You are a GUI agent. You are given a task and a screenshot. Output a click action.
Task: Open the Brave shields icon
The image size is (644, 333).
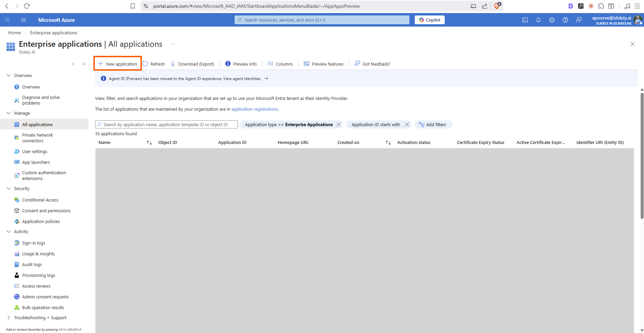(x=497, y=6)
